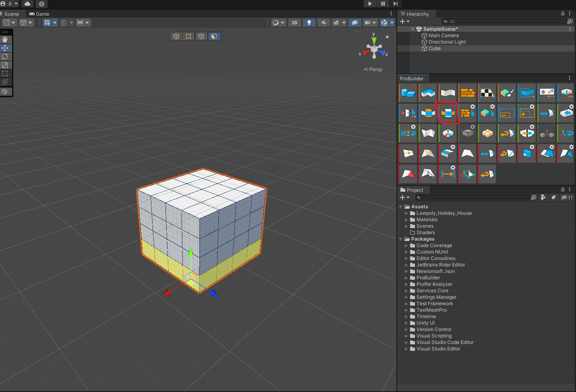
Task: Switch to ProBuilder face selection mode
Action: coord(214,36)
